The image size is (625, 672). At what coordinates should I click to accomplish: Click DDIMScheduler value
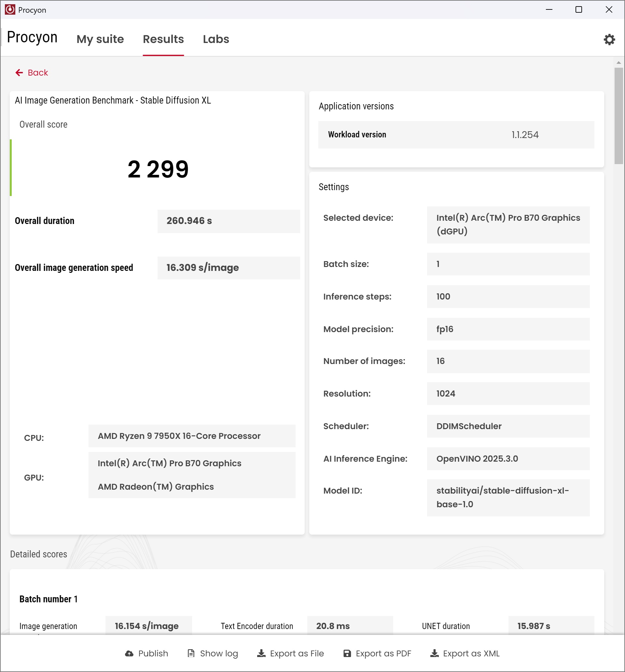[508, 426]
